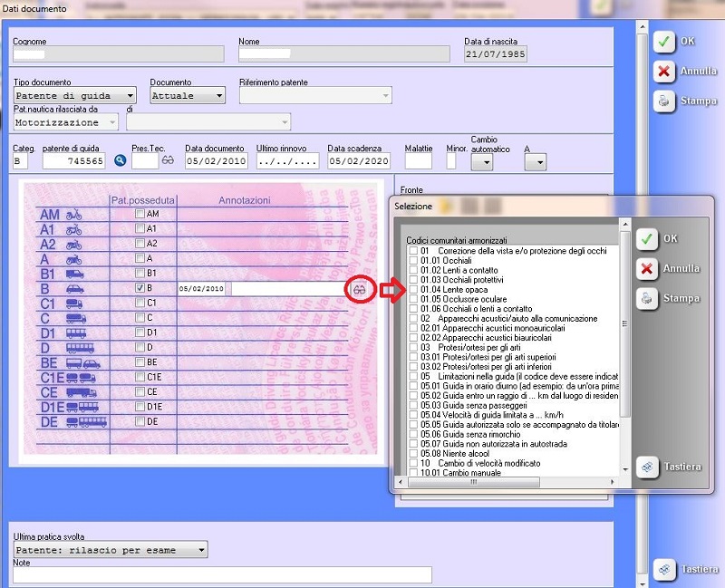Check the 01.01 Occhiali code checkbox
The image size is (725, 588).
[x=413, y=260]
